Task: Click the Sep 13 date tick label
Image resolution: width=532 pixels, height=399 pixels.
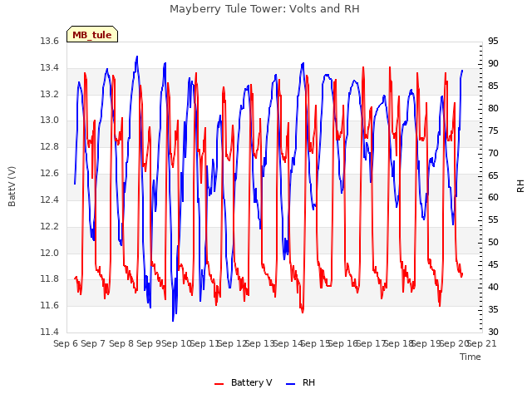Action: click(x=259, y=343)
